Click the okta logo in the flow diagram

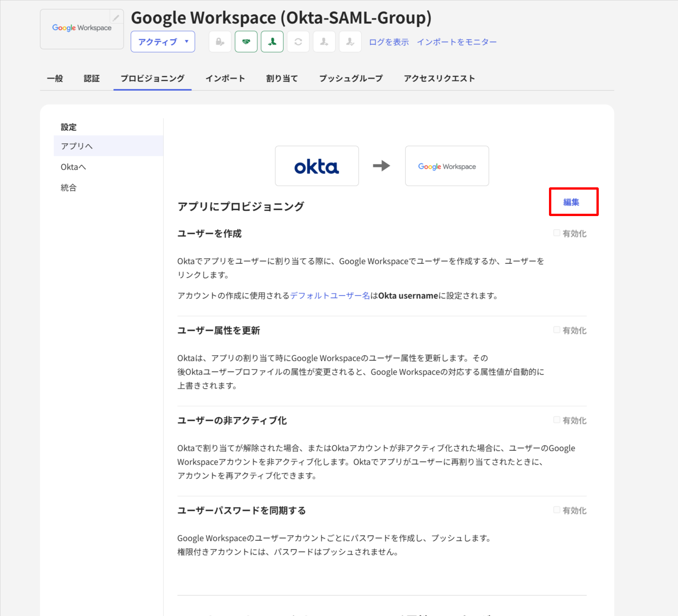(317, 166)
